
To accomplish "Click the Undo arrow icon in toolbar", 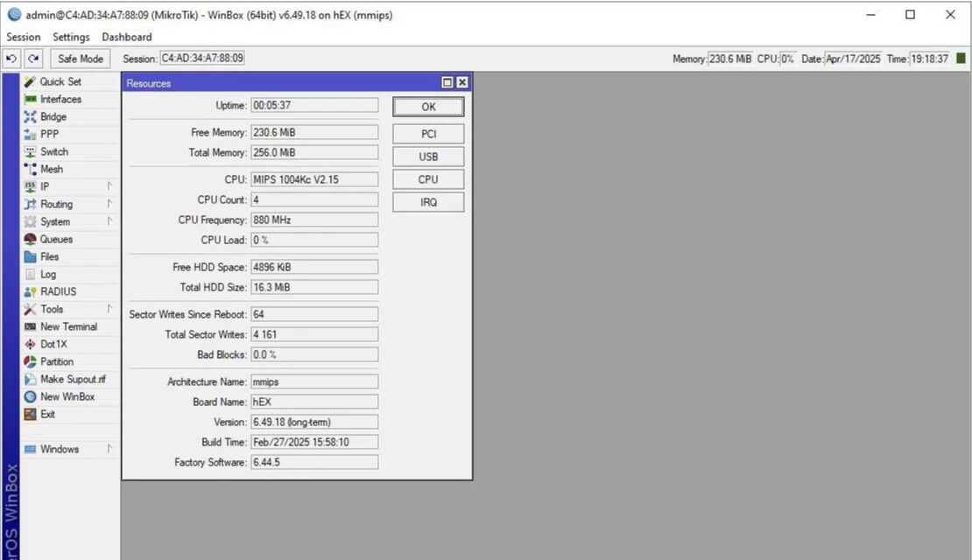I will coord(11,59).
